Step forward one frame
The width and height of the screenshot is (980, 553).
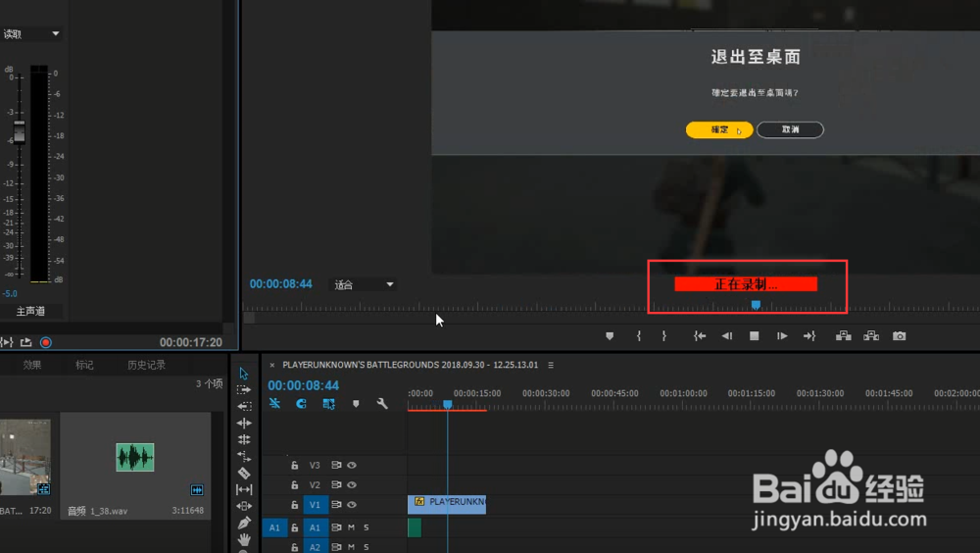782,336
